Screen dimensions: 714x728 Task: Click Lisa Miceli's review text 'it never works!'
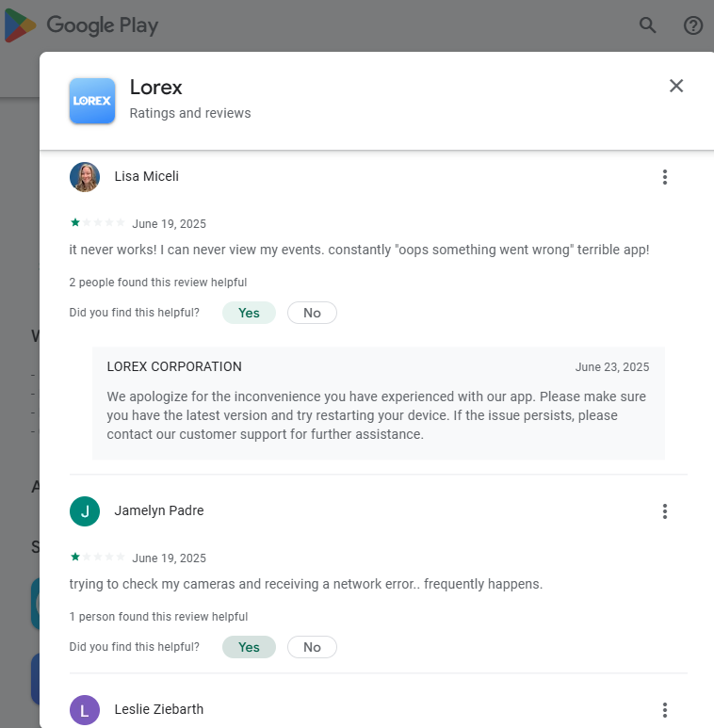359,250
